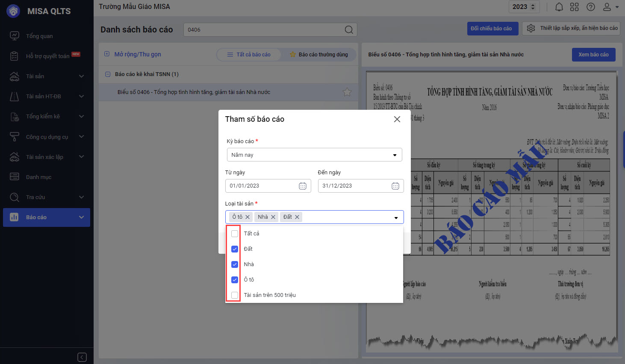Click the sample report preview image

[492, 211]
